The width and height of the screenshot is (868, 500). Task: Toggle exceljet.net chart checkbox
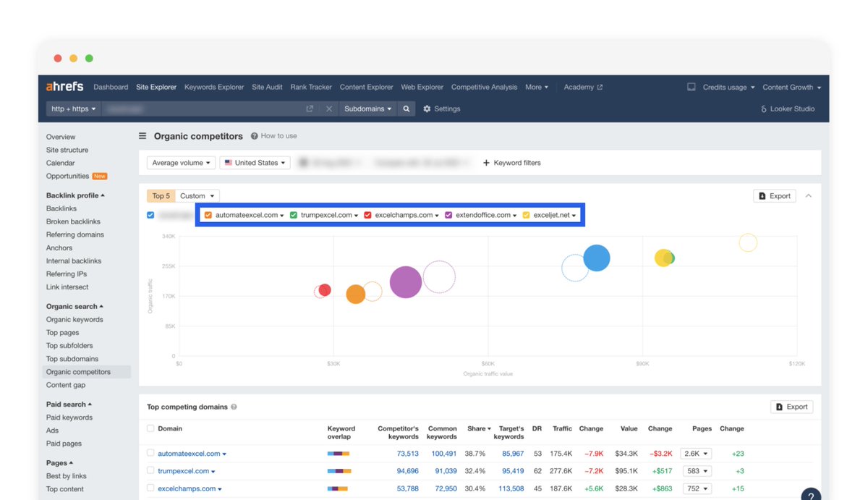(527, 215)
